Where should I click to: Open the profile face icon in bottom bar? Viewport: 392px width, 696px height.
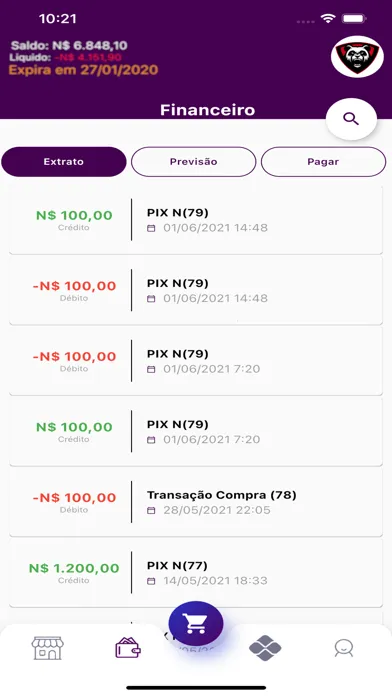tap(344, 649)
